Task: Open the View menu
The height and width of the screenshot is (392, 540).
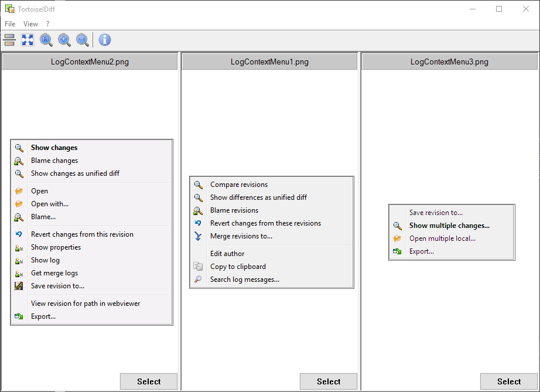Action: (30, 24)
